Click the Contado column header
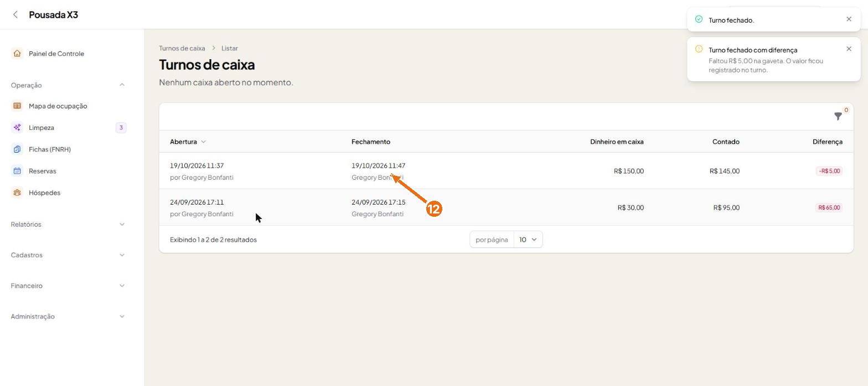Screen dimensions: 868x386 point(726,142)
